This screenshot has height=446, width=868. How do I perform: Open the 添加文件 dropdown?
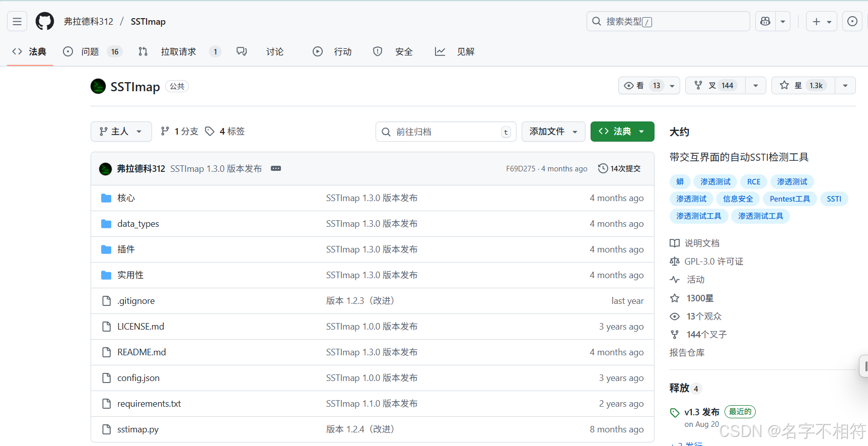click(x=553, y=132)
